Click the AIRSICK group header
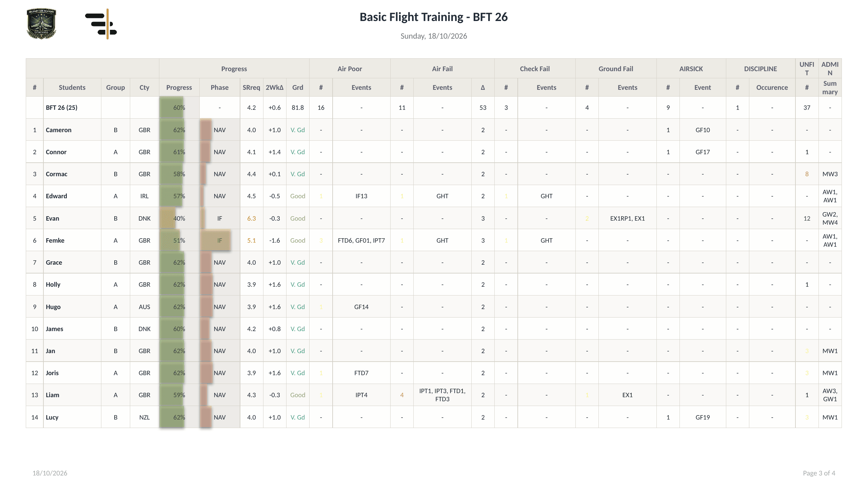868x488 pixels. 691,69
